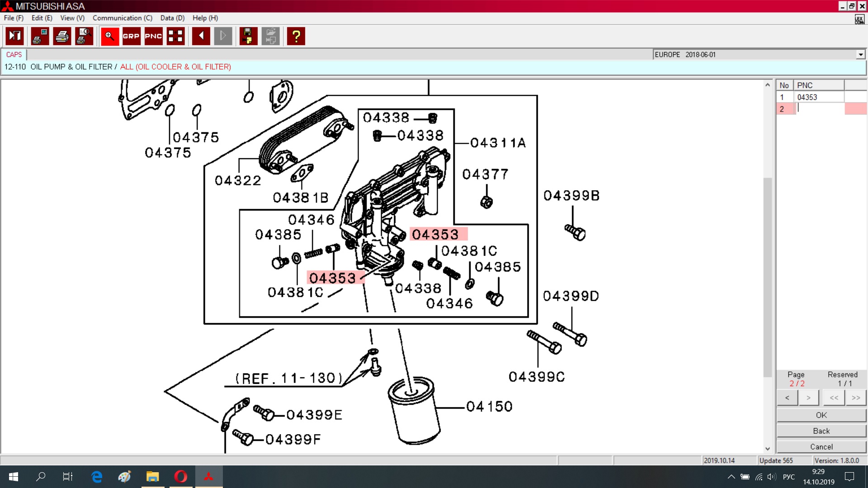868x488 pixels.
Task: Click part label 04399B in the diagram
Action: pos(571,196)
